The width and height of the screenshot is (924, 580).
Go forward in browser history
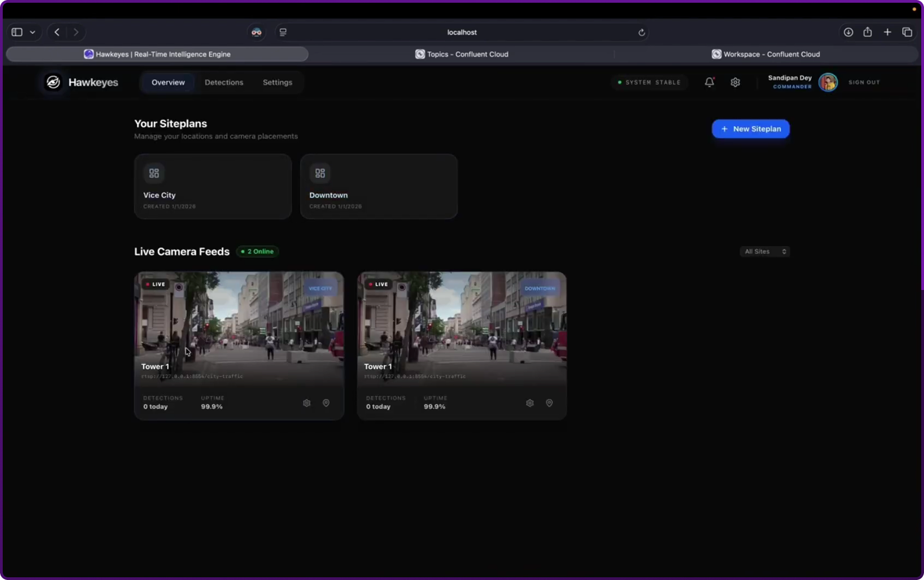point(76,32)
